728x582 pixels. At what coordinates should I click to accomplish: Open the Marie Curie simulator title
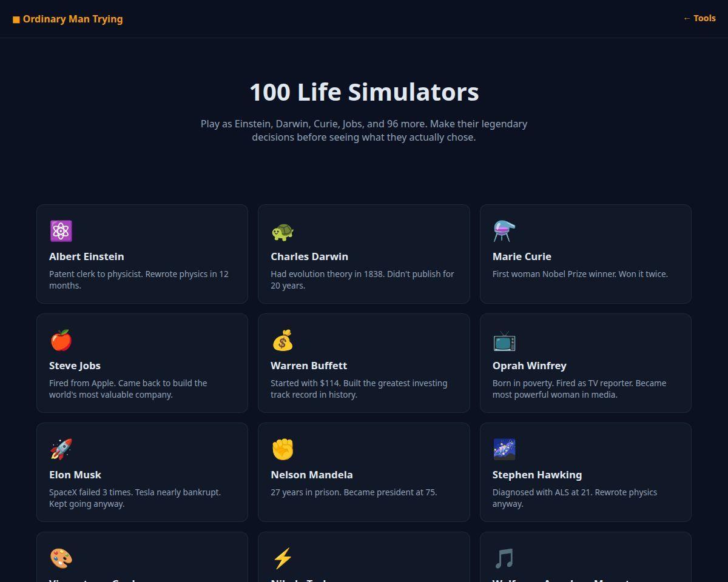tap(522, 256)
